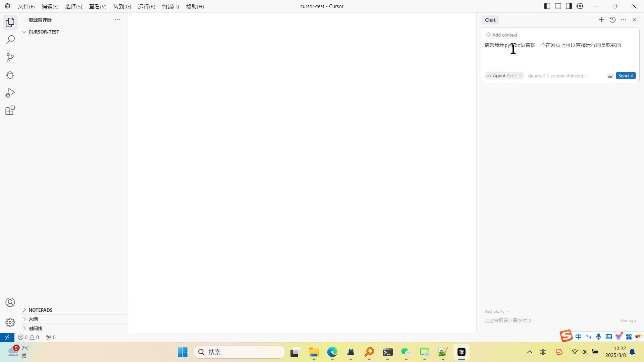Image resolution: width=644 pixels, height=362 pixels.
Task: Open the 终端(T) menu
Action: tap(170, 6)
